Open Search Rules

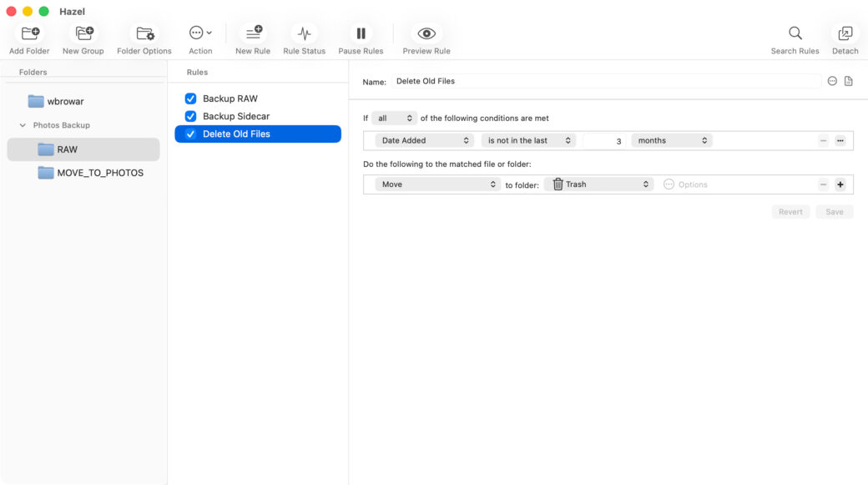(795, 33)
